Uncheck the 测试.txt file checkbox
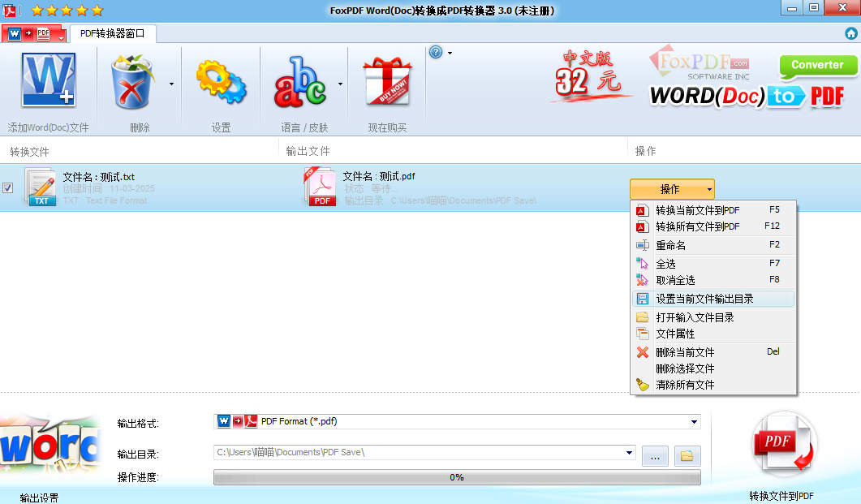Image resolution: width=861 pixels, height=504 pixels. tap(8, 188)
